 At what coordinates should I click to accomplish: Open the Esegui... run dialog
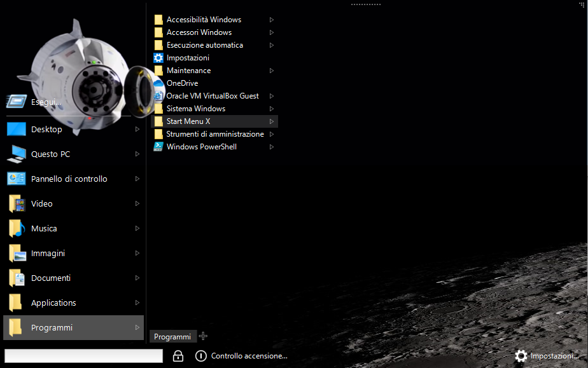46,102
